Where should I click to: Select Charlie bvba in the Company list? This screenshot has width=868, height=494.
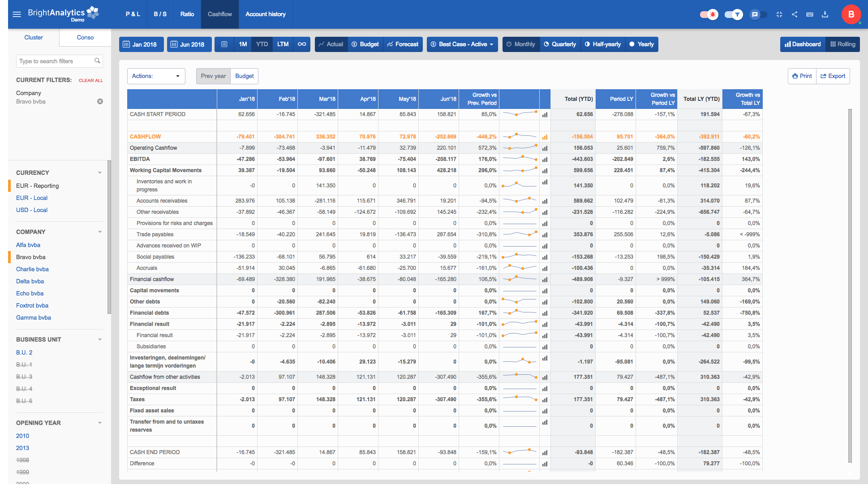click(x=32, y=269)
